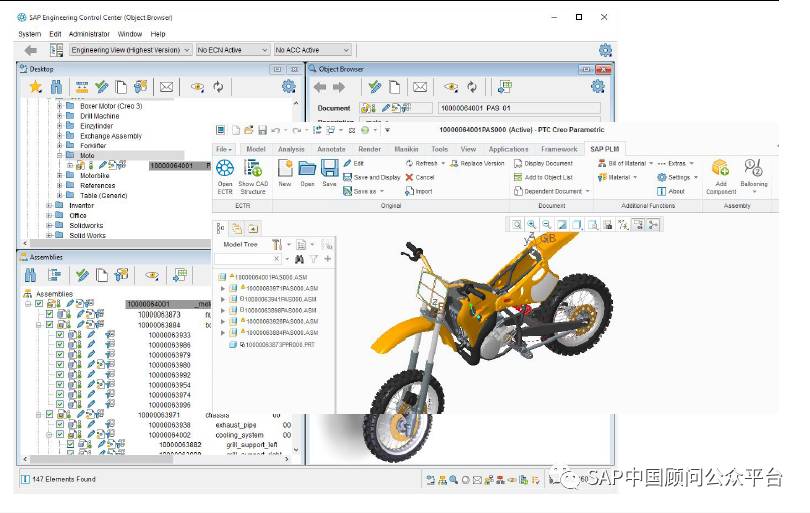
Task: Click the forward arrow in Object Browser
Action: [x=338, y=87]
